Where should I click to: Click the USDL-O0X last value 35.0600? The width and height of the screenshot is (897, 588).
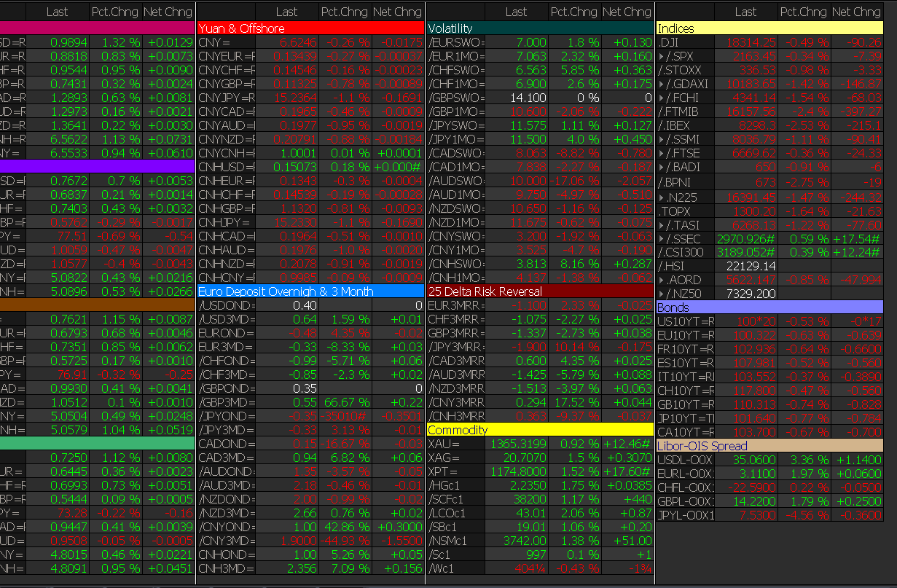[753, 460]
